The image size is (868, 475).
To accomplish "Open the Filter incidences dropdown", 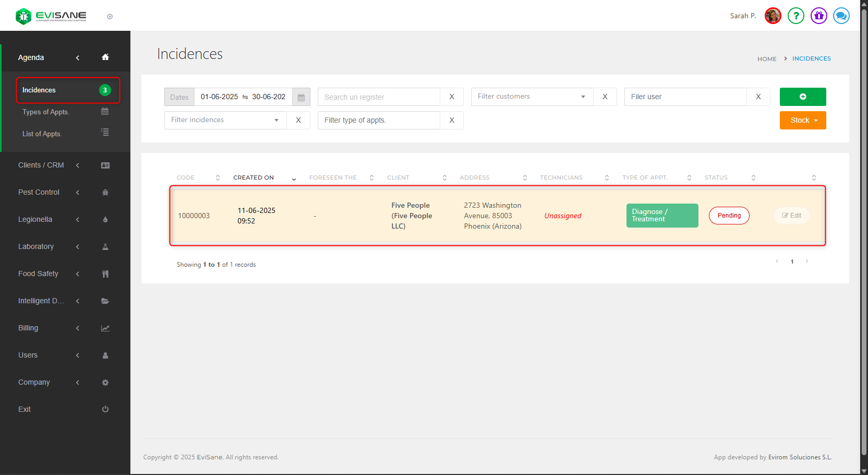I will pos(225,120).
